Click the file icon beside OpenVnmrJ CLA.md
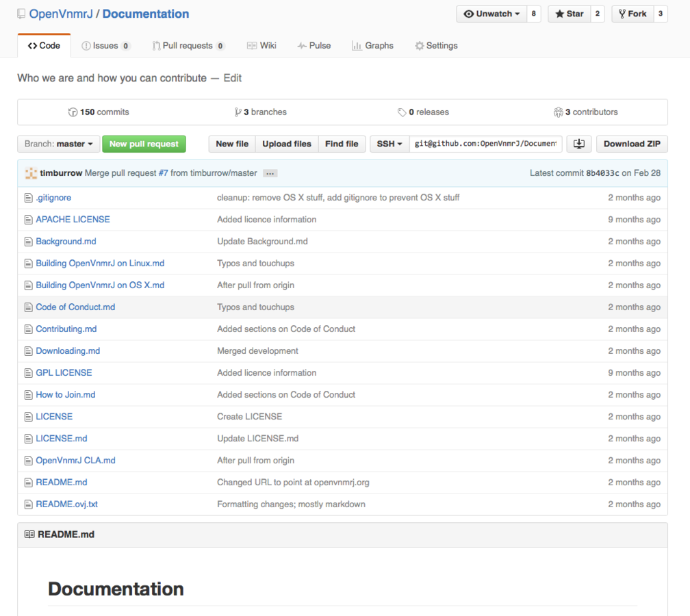 tap(29, 461)
